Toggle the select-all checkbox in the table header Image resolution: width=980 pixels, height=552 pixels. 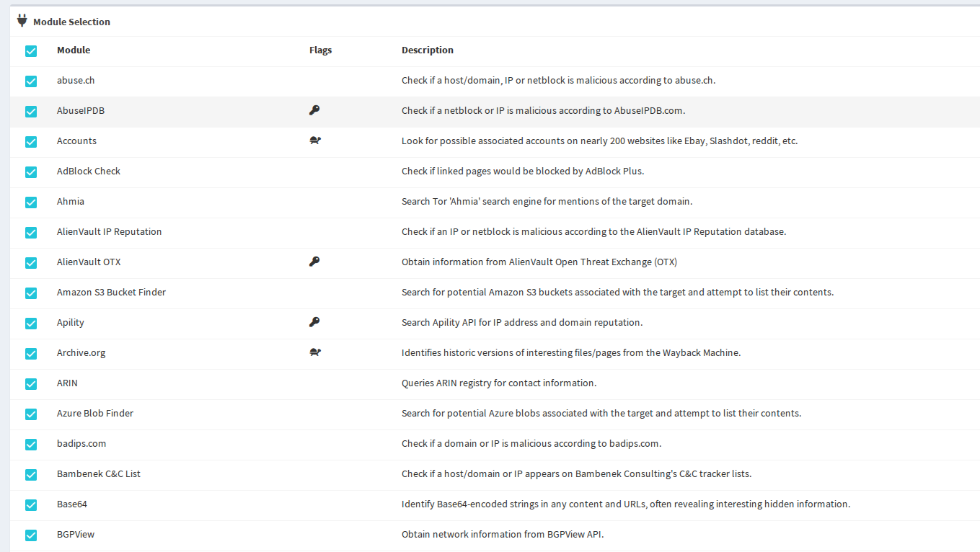31,51
